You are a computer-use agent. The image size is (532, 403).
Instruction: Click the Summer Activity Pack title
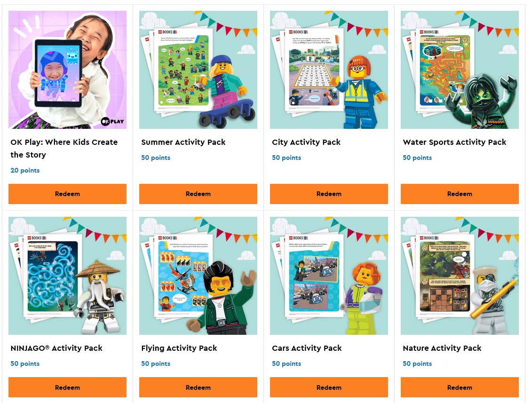tap(183, 142)
